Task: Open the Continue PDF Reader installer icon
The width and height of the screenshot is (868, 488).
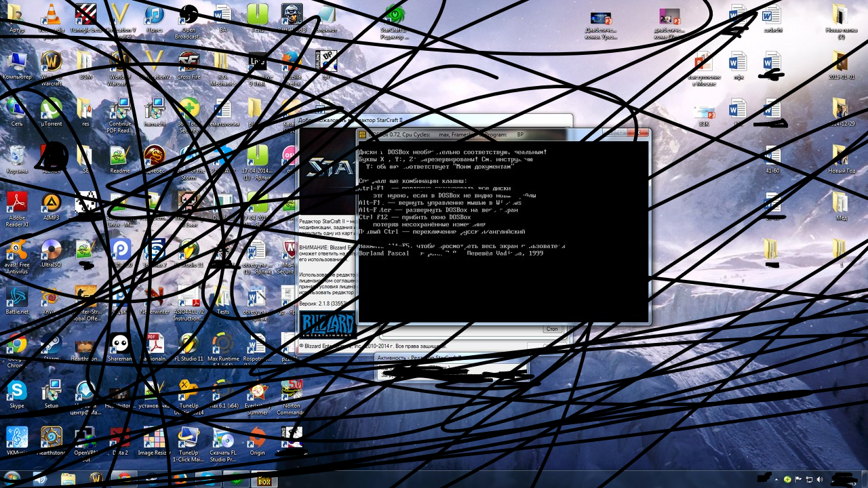Action: click(x=120, y=115)
